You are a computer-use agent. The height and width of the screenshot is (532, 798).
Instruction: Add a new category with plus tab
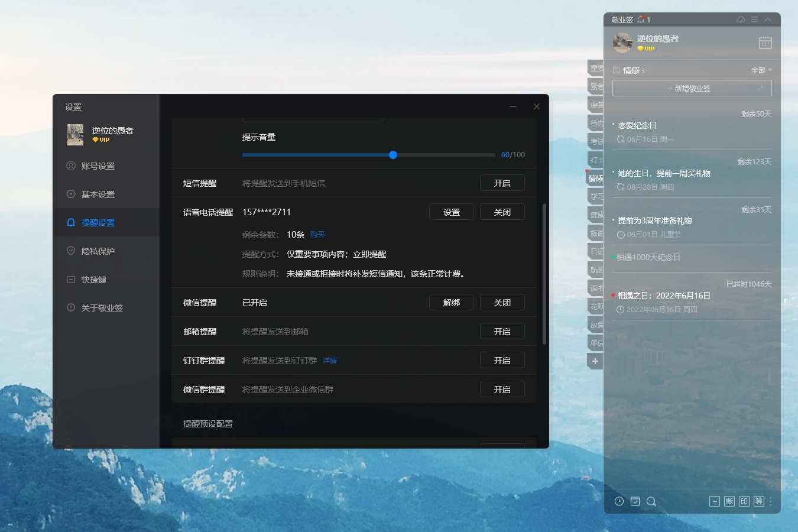point(595,361)
